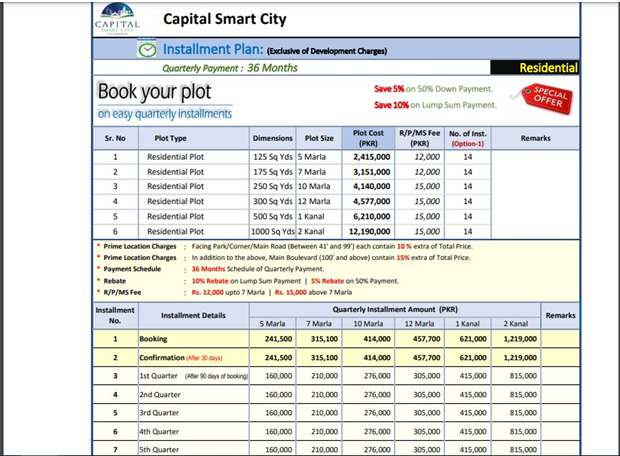Click the '300 Sq Yds' dimension cell
Viewport: 620px width, 456px height.
pyautogui.click(x=273, y=202)
